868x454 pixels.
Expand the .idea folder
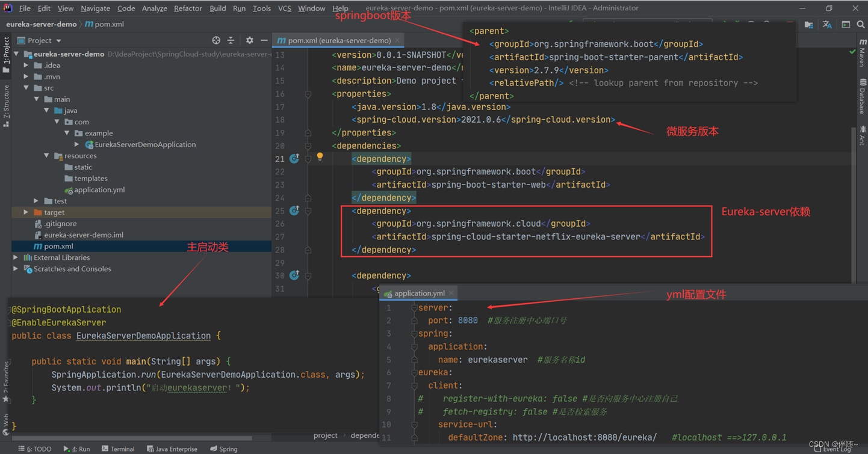(x=26, y=66)
